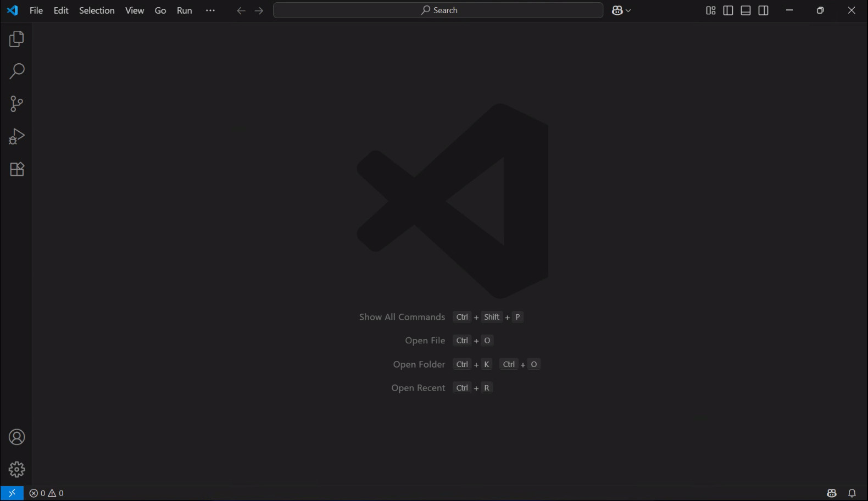The image size is (868, 501).
Task: Go forward with the right arrow
Action: click(x=259, y=10)
